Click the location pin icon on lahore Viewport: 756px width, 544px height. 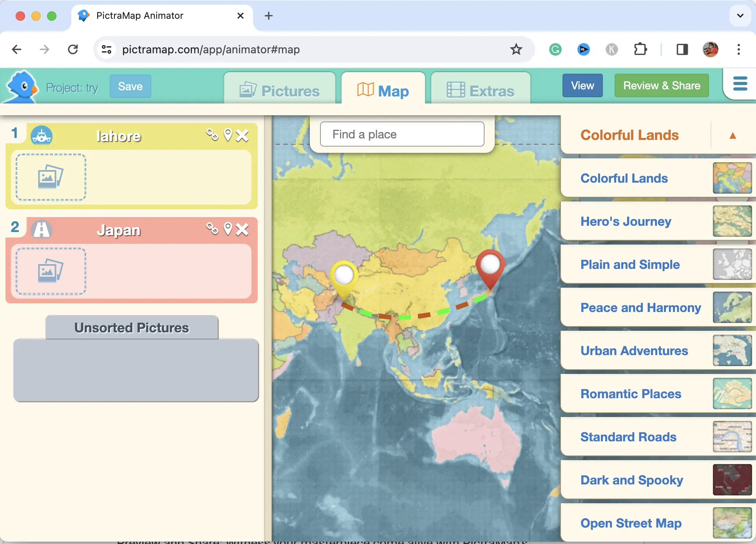click(x=228, y=135)
